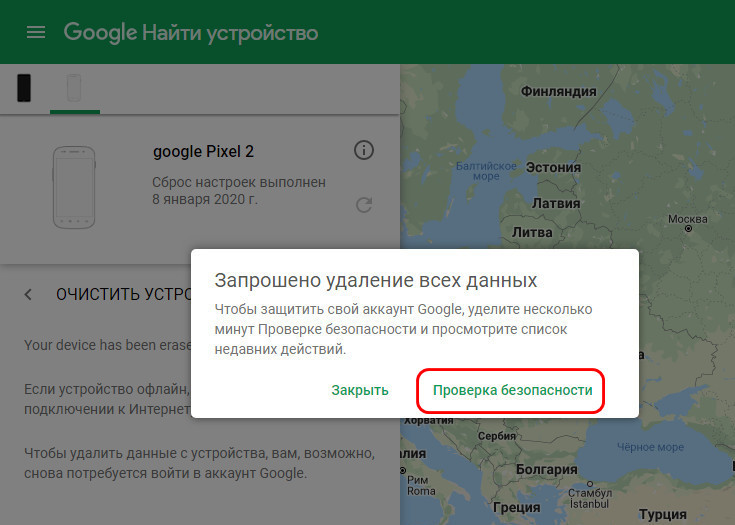735x525 pixels.
Task: Click the Google logo in header
Action: [x=100, y=32]
